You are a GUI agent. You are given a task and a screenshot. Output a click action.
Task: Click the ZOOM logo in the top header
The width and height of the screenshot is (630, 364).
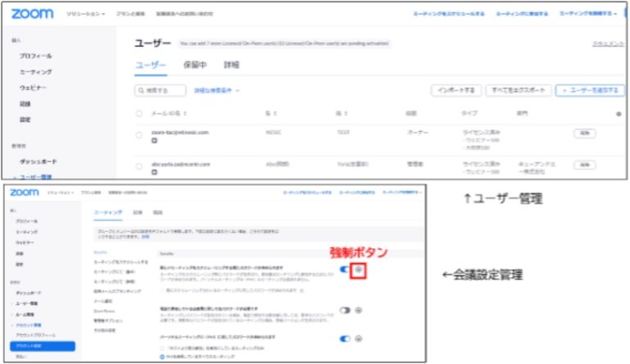click(x=34, y=14)
